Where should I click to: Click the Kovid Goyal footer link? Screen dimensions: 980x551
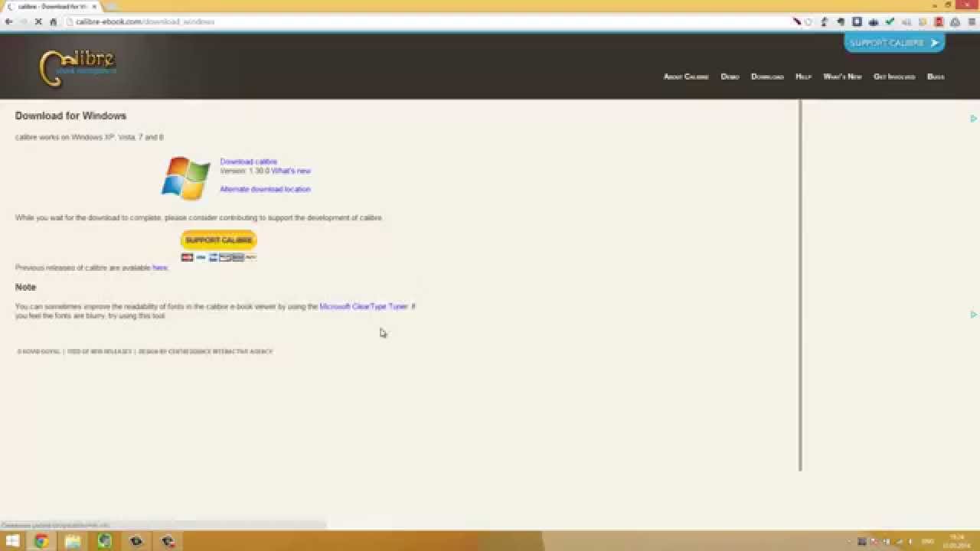38,351
